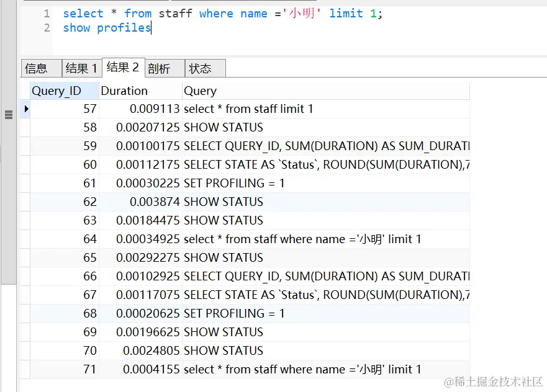Open the 剖析 tab
This screenshot has height=392, width=547.
point(165,68)
